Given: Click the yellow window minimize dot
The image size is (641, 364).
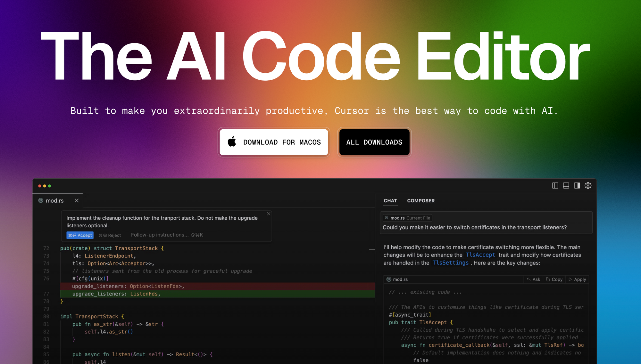Looking at the screenshot, I should click(45, 186).
